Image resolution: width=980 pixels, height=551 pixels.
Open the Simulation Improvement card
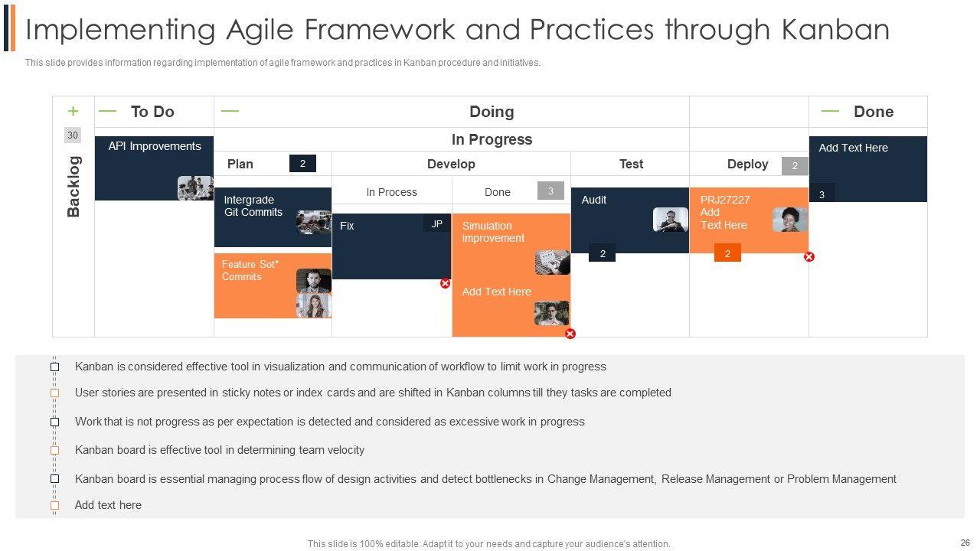[493, 232]
